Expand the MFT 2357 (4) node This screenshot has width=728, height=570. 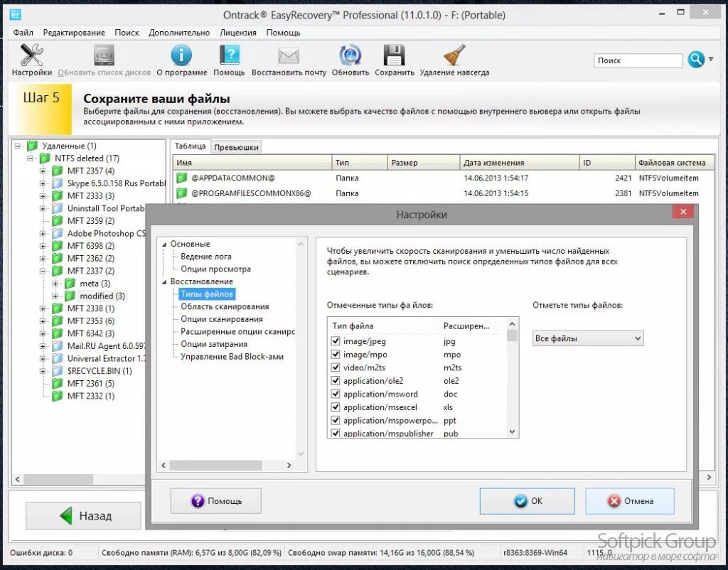(43, 171)
